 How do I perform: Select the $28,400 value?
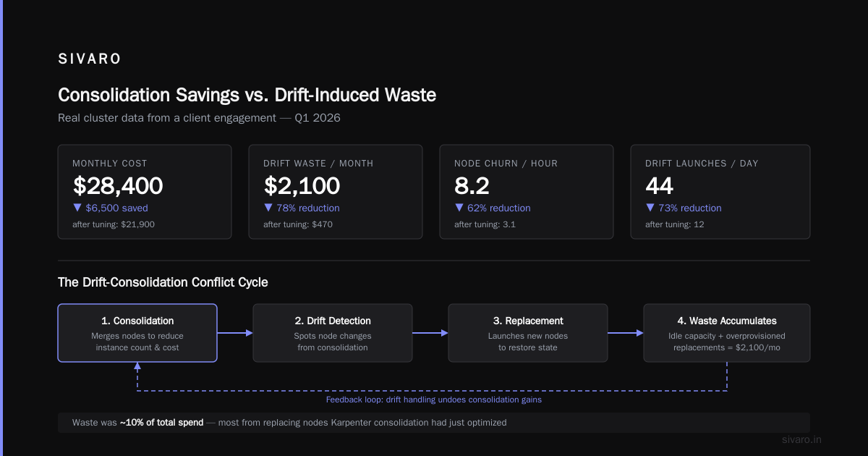[118, 186]
